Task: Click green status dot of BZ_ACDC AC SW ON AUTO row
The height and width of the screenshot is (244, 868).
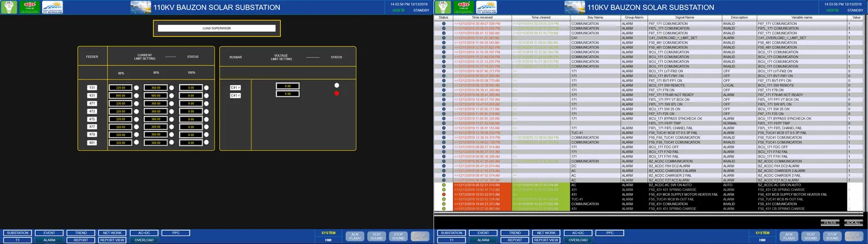Action: (x=443, y=185)
